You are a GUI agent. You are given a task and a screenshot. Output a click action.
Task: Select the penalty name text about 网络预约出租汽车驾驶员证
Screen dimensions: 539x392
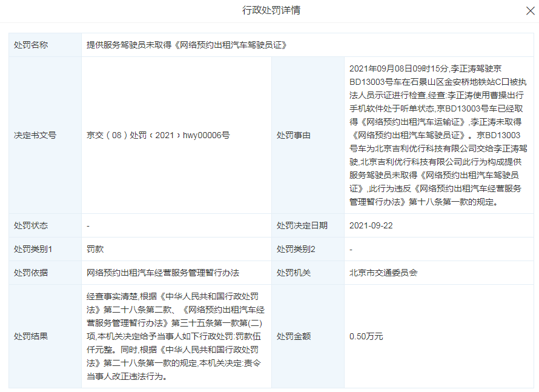tap(186, 45)
